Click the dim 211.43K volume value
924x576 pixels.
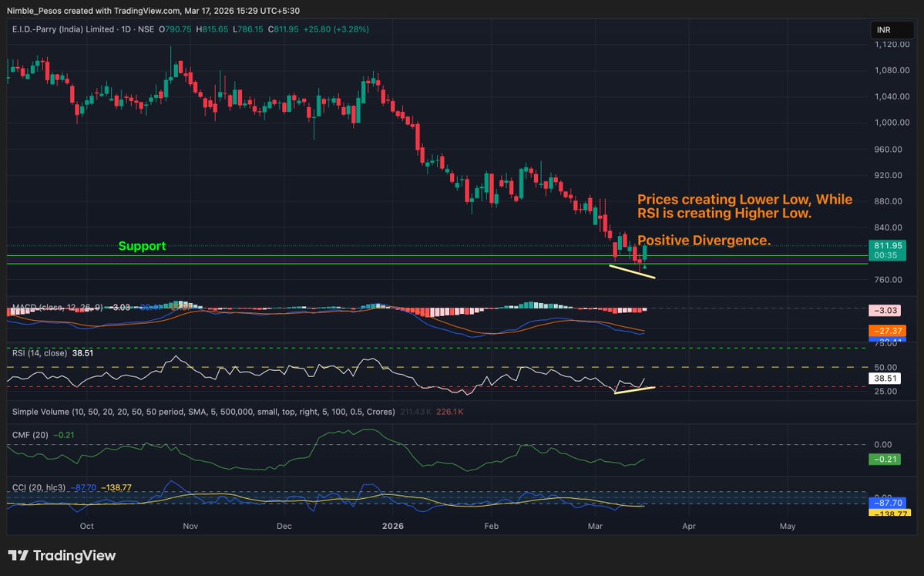coord(415,412)
